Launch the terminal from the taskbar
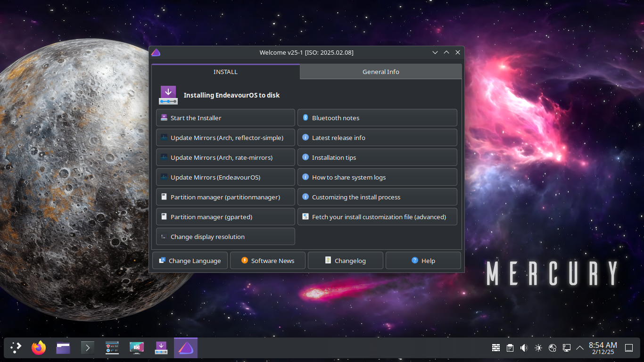Viewport: 644px width, 362px height. (x=88, y=348)
